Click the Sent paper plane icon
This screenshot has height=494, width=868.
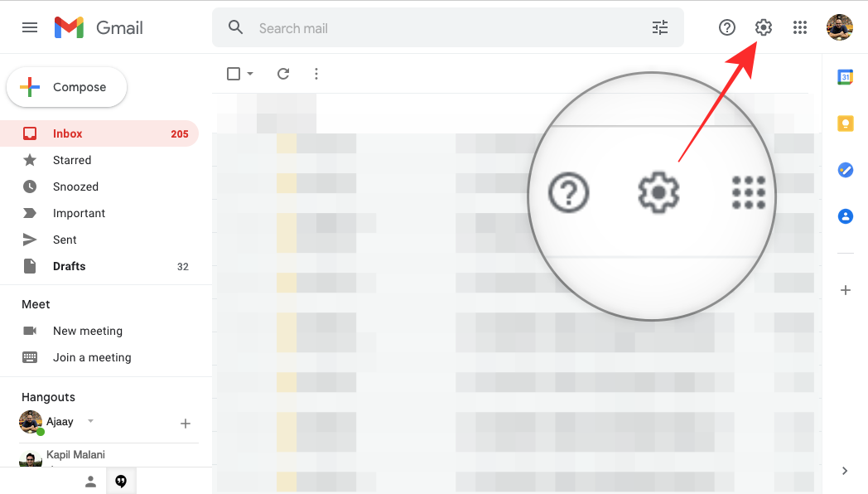(30, 240)
